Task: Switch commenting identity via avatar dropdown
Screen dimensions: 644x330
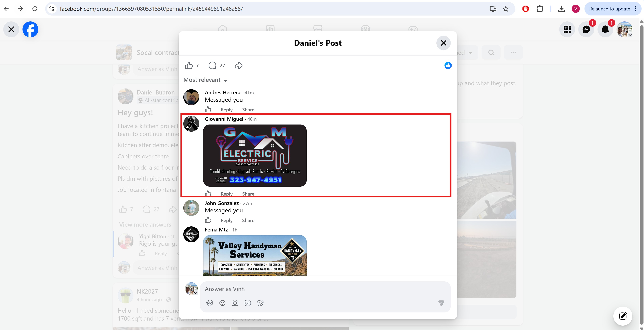Action: (192, 289)
